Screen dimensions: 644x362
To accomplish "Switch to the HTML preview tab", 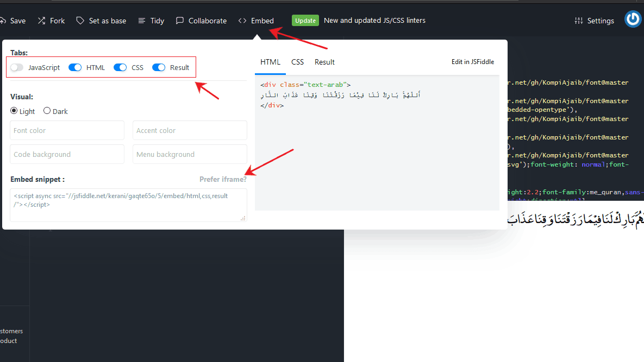I will 270,62.
